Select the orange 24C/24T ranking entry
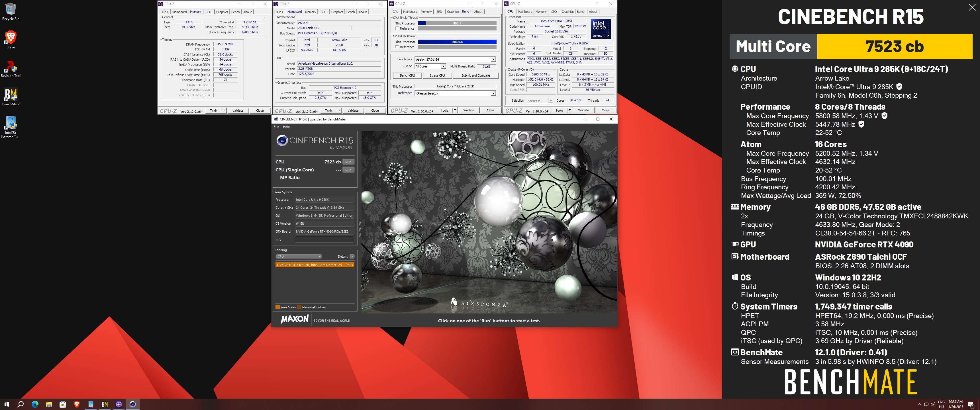This screenshot has width=980, height=410. [315, 265]
